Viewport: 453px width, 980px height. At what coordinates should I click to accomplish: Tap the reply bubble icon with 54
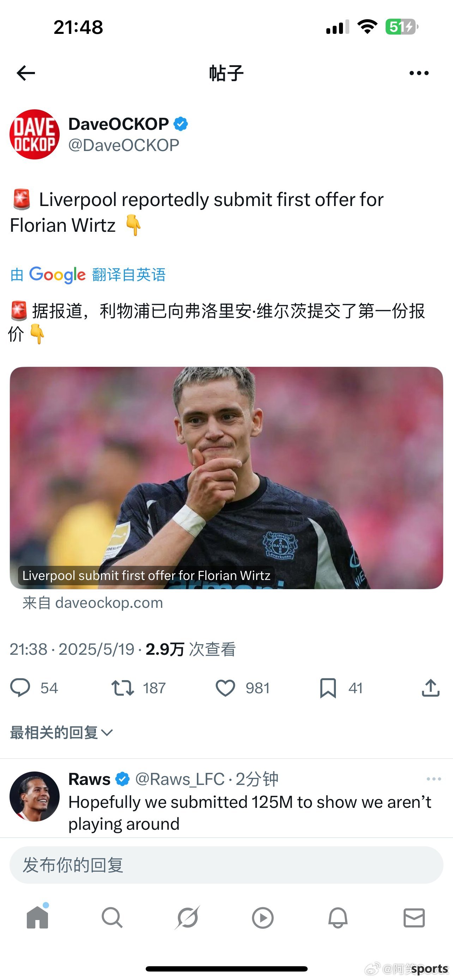pos(20,688)
